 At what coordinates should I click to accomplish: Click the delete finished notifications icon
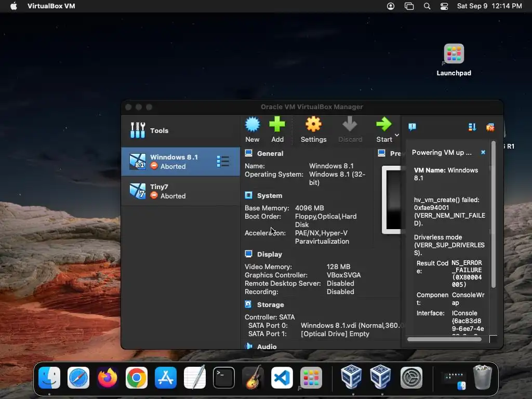tap(490, 127)
